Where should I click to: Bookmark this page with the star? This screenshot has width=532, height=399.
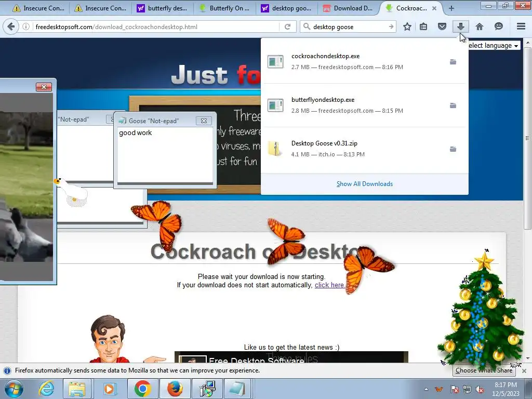pos(407,26)
